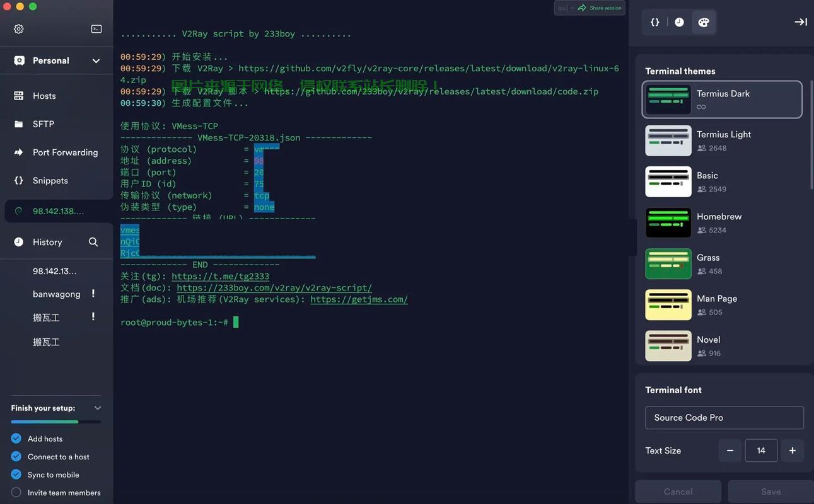
Task: Open the History section
Action: click(47, 242)
